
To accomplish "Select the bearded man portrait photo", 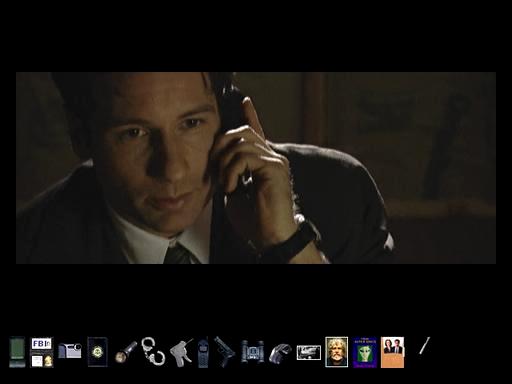I will coord(337,352).
